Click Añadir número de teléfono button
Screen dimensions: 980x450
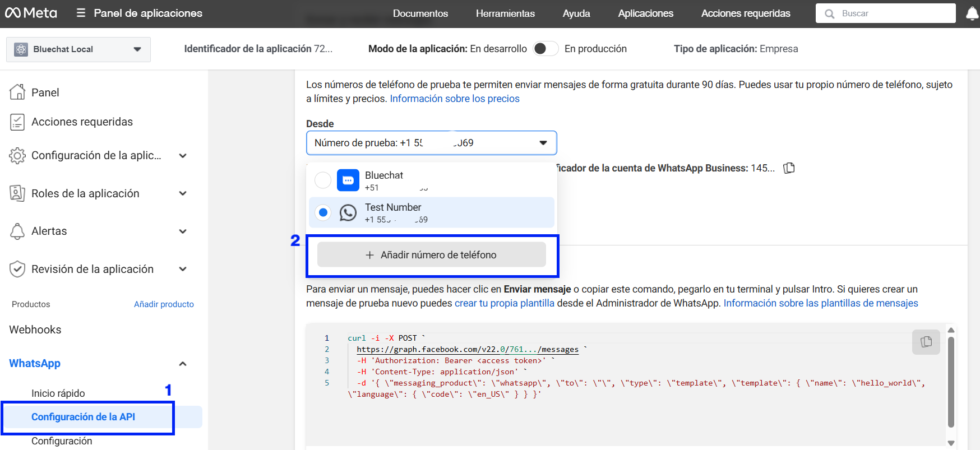[x=431, y=255]
